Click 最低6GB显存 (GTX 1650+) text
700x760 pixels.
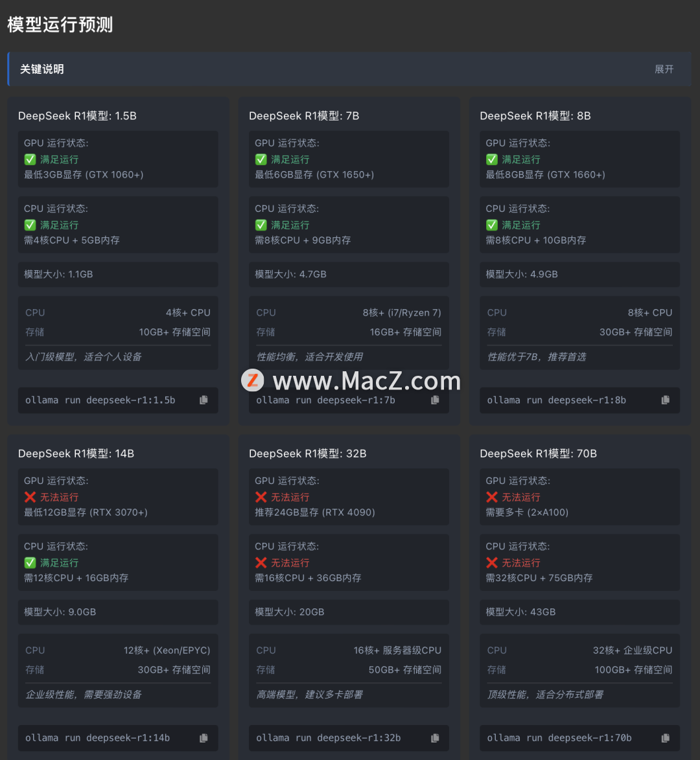(x=314, y=174)
